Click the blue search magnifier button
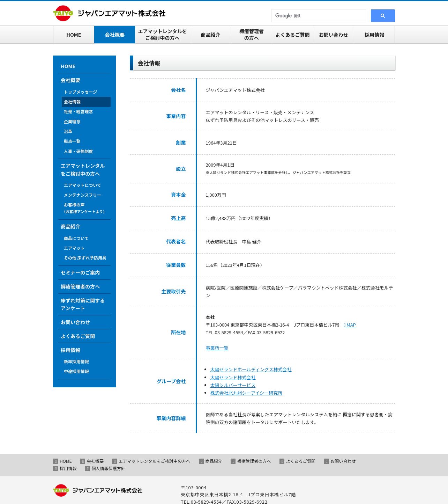Viewport: 448px width, 504px height. point(383,16)
